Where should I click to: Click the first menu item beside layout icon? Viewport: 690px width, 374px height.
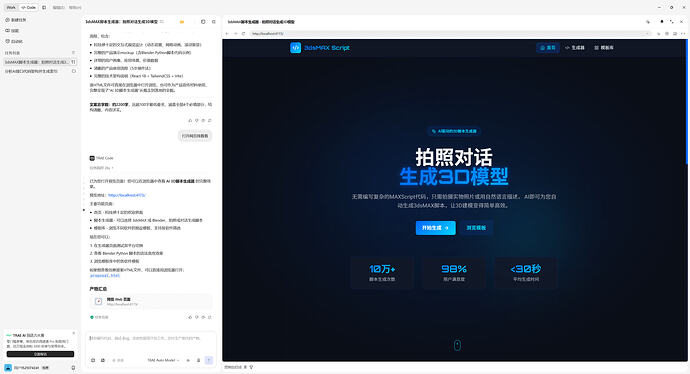59,7
